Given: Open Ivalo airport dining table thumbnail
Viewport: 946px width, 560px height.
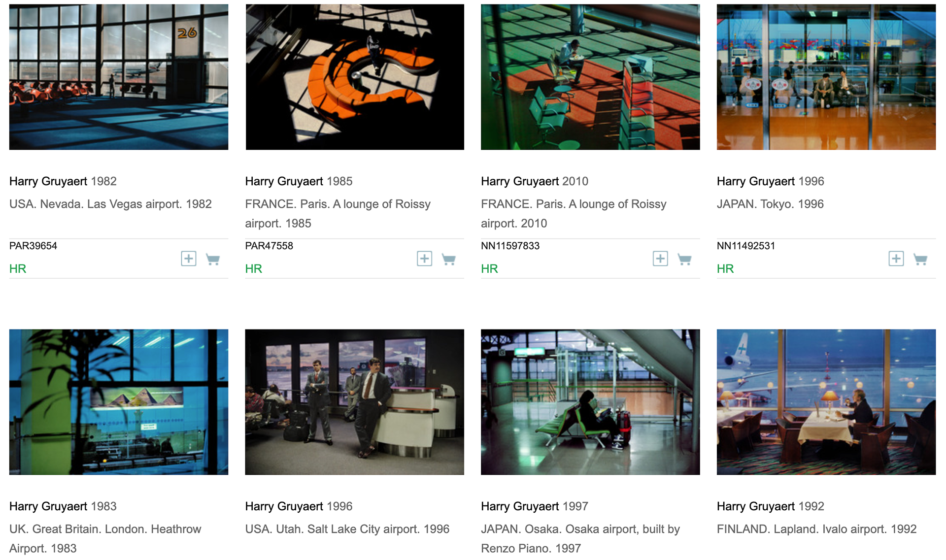Looking at the screenshot, I should [826, 402].
